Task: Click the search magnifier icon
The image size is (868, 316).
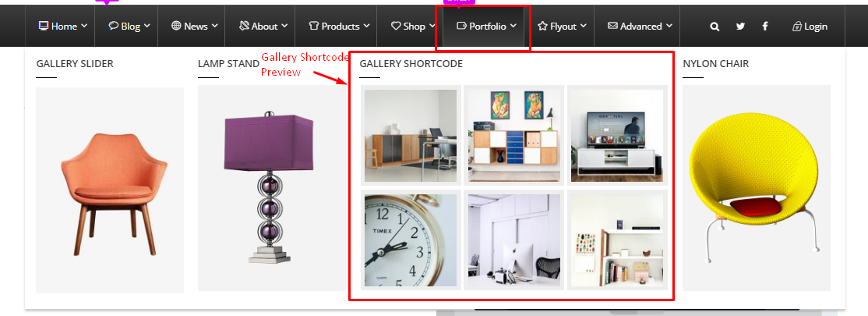Action: 715,26
